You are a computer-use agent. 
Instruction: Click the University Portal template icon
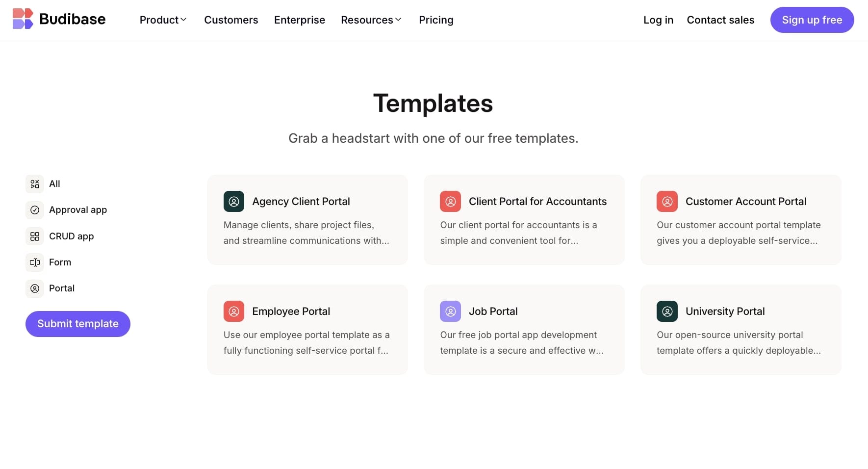tap(667, 311)
